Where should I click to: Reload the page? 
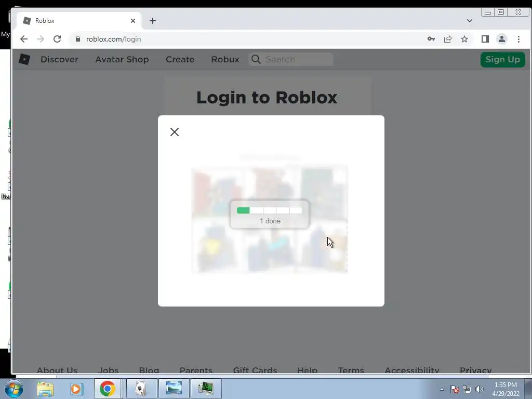coord(57,39)
